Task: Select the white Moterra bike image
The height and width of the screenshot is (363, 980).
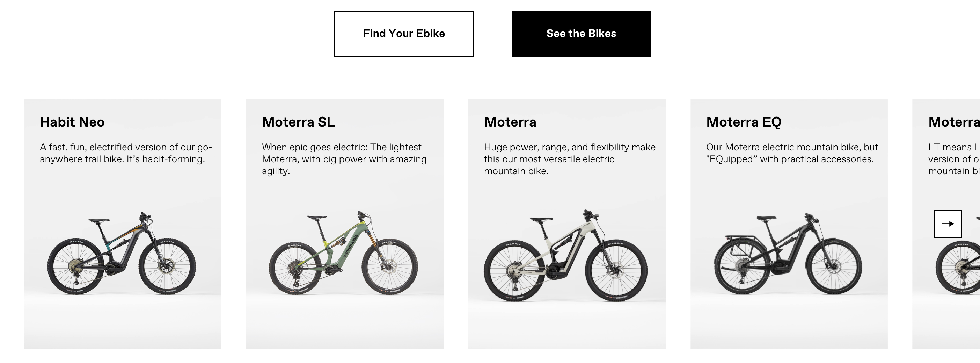Action: pos(565,255)
